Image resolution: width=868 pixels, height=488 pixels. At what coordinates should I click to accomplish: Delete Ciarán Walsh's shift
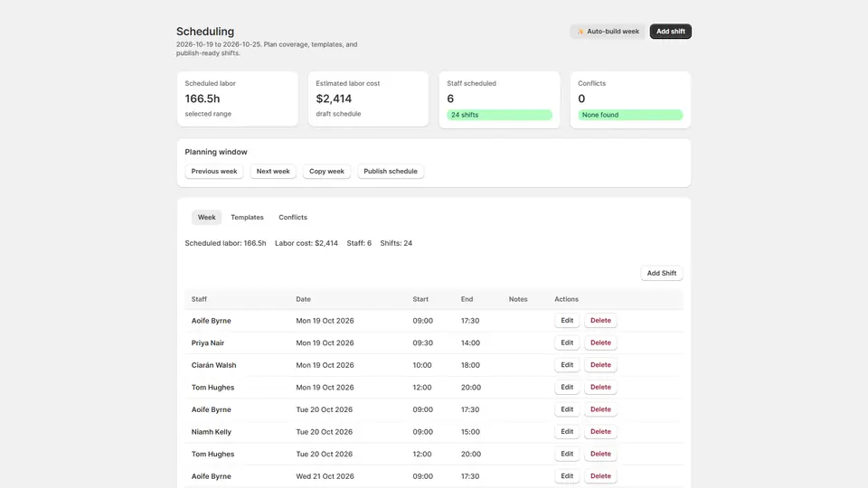[x=600, y=364]
